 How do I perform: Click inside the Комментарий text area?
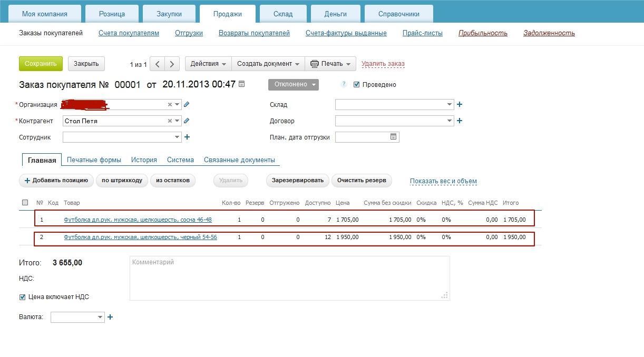point(290,278)
